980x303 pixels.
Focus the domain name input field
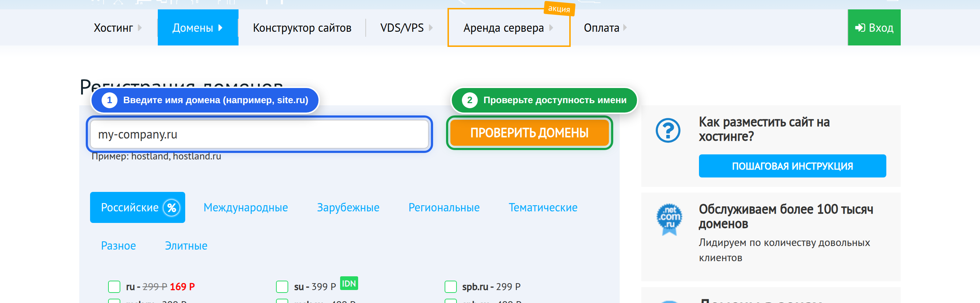click(x=259, y=135)
